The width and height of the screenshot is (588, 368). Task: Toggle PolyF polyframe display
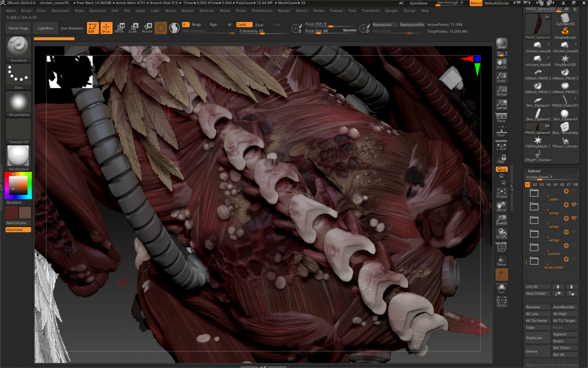pyautogui.click(x=501, y=247)
